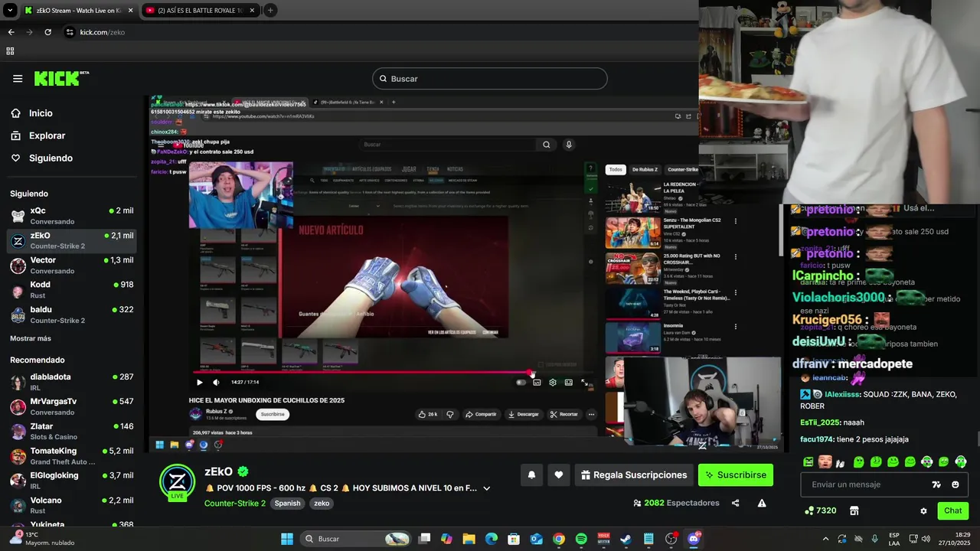This screenshot has height=551, width=980.
Task: Select the clapping hands emote
Action: (841, 462)
